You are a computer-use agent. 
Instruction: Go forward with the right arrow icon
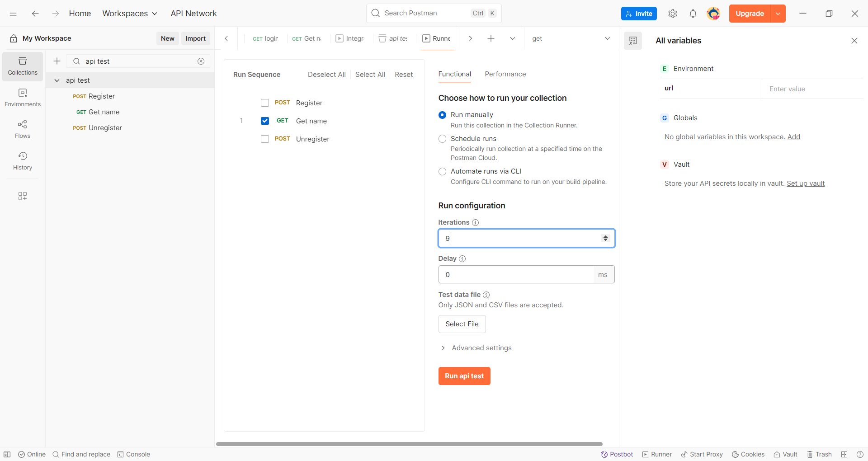pos(55,14)
